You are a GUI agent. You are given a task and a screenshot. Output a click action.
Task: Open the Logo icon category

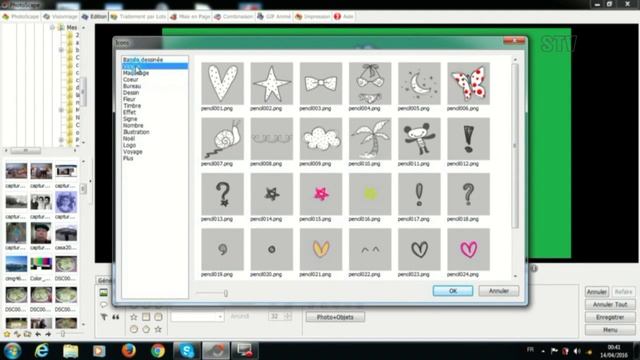coord(129,145)
